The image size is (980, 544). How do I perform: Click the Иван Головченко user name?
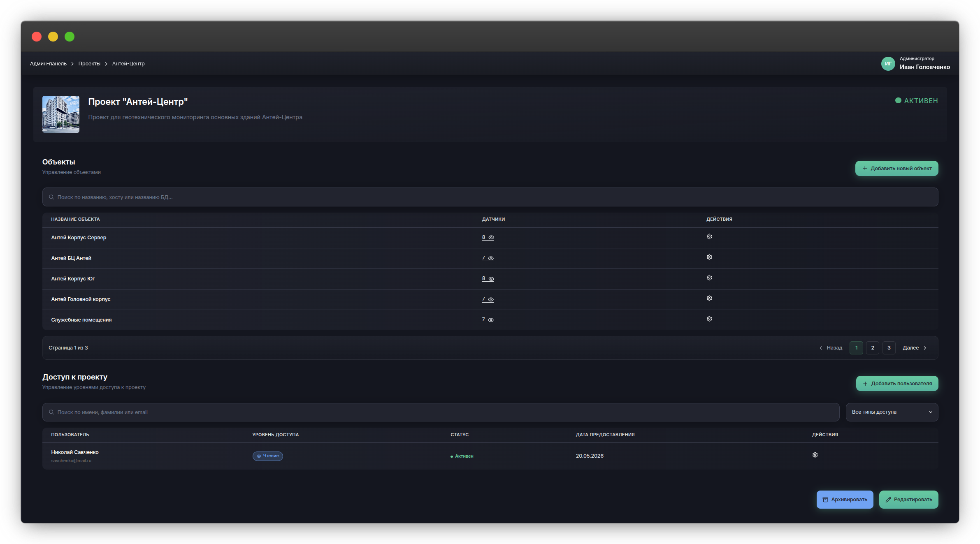point(925,67)
